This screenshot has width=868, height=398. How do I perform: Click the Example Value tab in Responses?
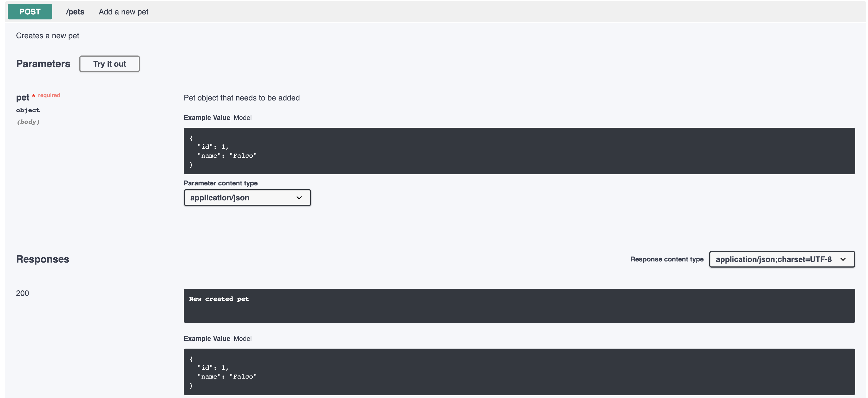tap(206, 338)
